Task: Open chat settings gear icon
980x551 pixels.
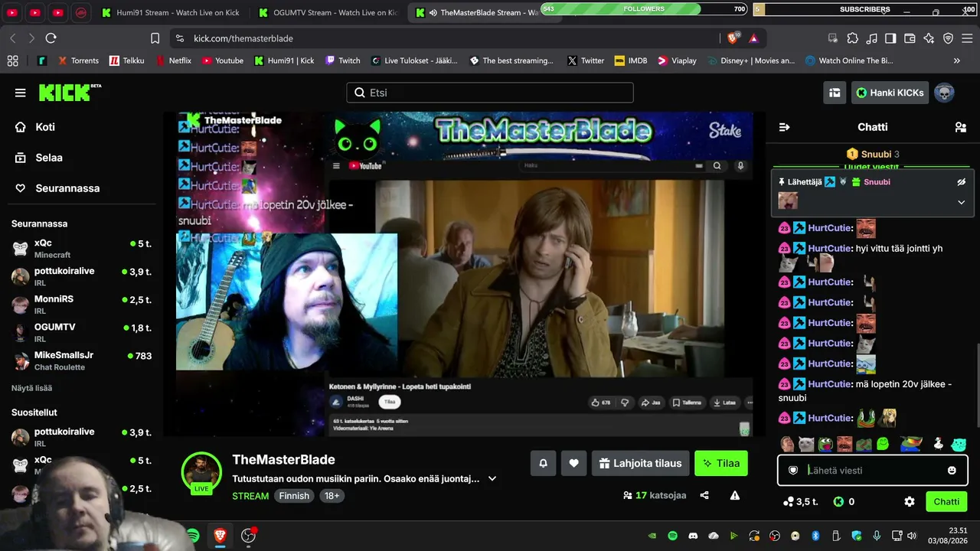Action: tap(910, 502)
